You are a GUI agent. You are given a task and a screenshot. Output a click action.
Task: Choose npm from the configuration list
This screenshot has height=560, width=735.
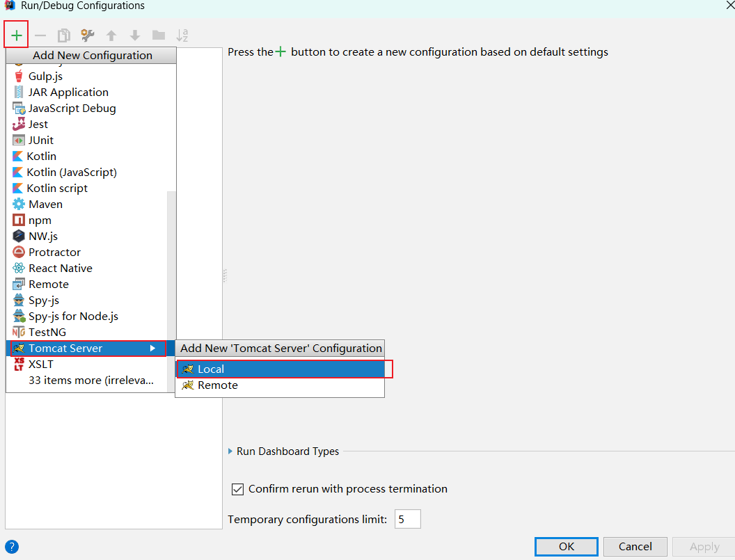pyautogui.click(x=87, y=221)
